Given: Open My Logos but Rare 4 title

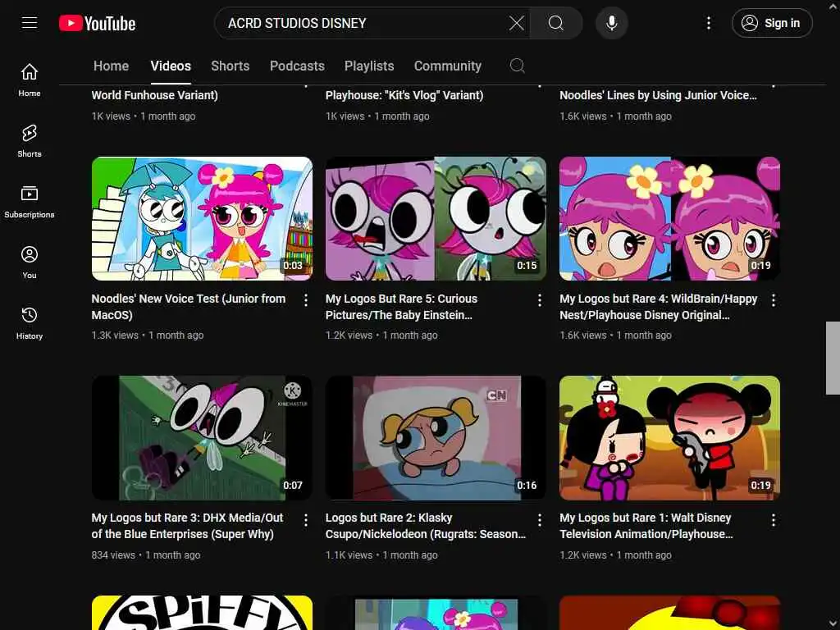Looking at the screenshot, I should 659,307.
